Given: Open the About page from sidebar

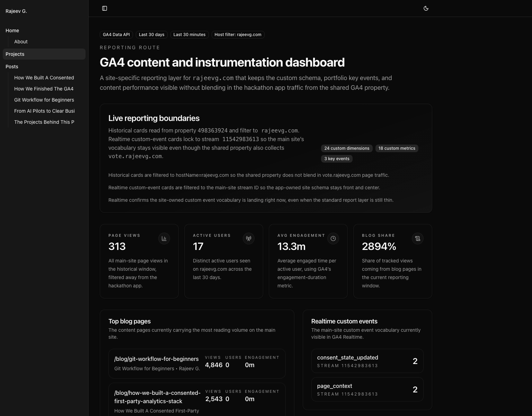Looking at the screenshot, I should click(x=21, y=42).
